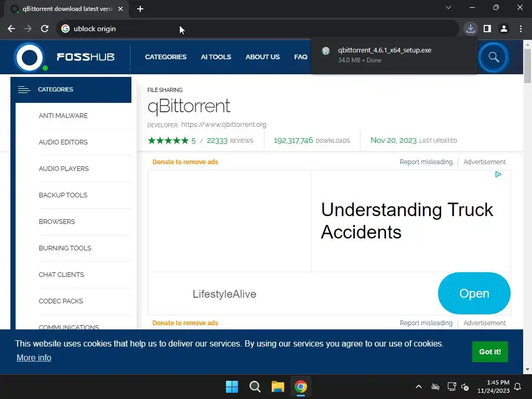Select the qBittorrent browser tab
This screenshot has width=532, height=399.
(66, 9)
